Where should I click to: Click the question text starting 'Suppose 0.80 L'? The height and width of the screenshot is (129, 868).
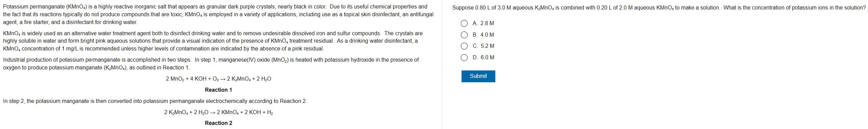[659, 8]
